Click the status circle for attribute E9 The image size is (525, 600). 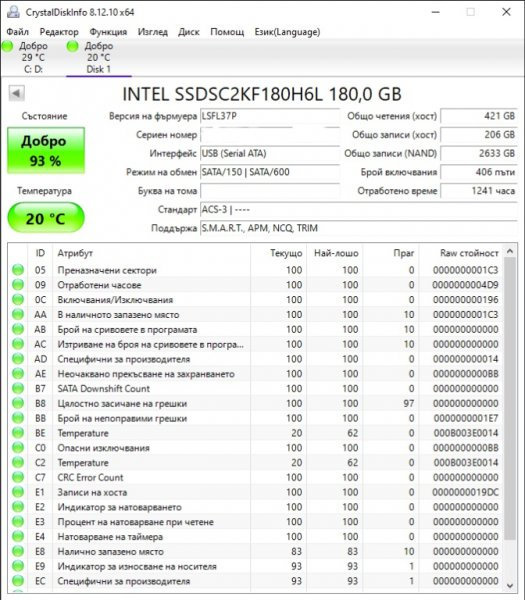pyautogui.click(x=18, y=566)
